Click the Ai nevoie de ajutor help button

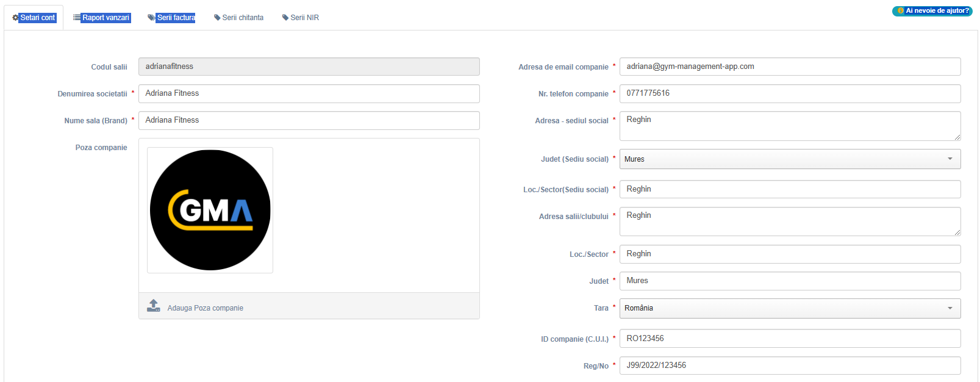[x=932, y=11]
